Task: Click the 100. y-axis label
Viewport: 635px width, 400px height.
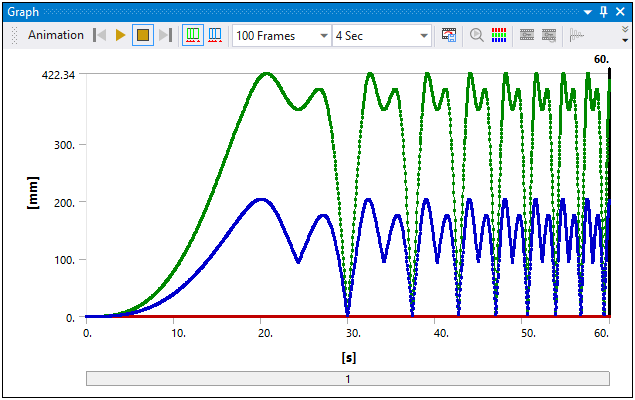Action: (x=64, y=260)
